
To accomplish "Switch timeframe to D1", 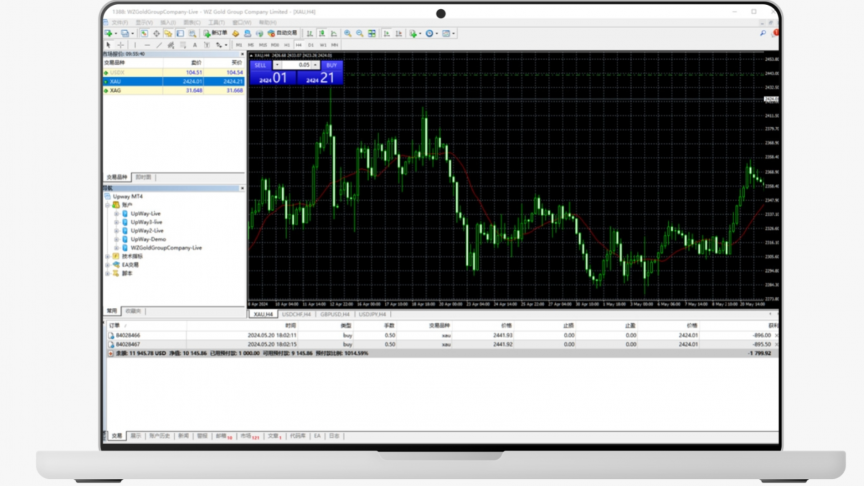I will point(311,45).
